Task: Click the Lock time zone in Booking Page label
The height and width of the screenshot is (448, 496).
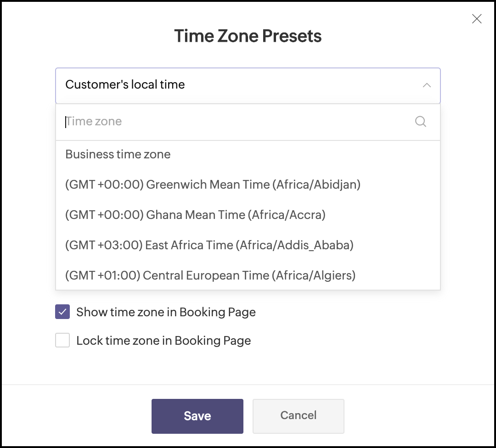Action: click(163, 341)
